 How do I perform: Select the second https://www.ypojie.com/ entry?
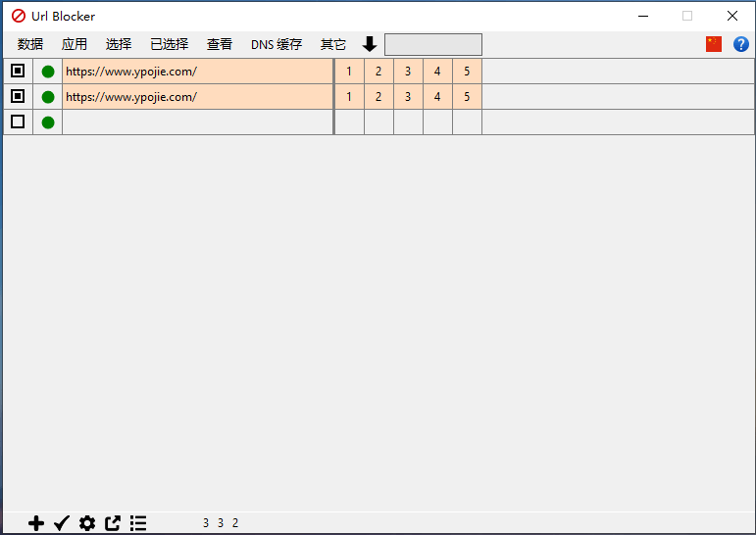(x=198, y=97)
